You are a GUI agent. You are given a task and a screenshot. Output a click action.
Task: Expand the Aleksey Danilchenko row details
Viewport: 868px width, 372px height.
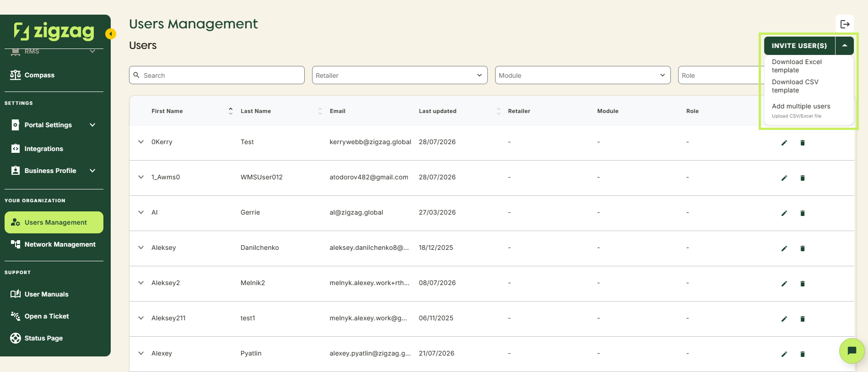point(141,248)
